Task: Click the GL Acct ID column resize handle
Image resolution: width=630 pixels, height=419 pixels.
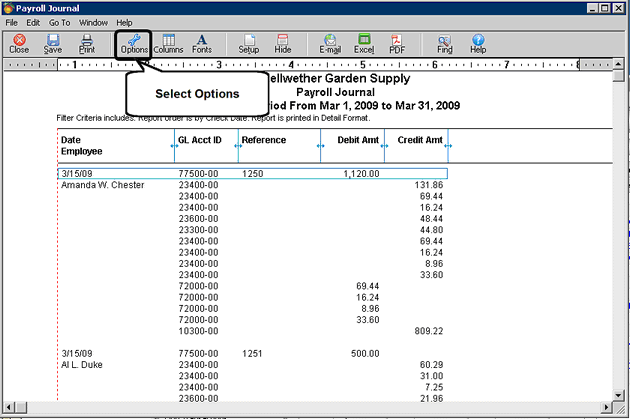Action: [x=238, y=146]
